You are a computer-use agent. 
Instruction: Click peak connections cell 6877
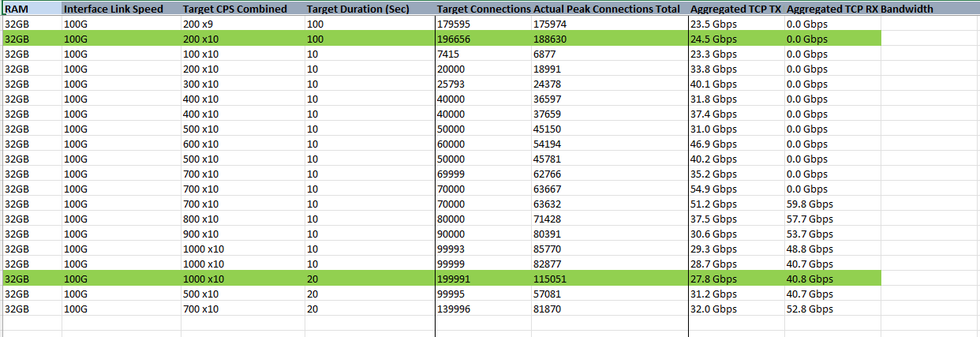[x=610, y=54]
